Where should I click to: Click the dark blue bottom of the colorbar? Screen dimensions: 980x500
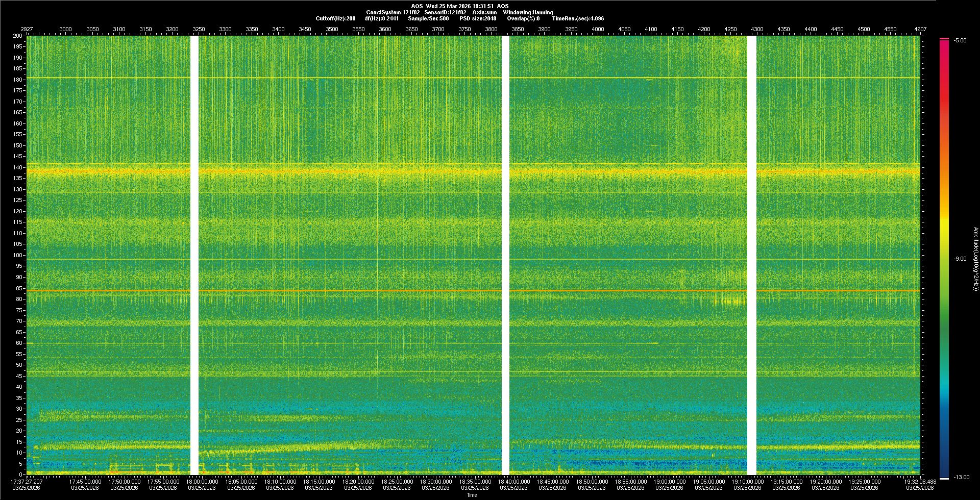click(x=944, y=472)
